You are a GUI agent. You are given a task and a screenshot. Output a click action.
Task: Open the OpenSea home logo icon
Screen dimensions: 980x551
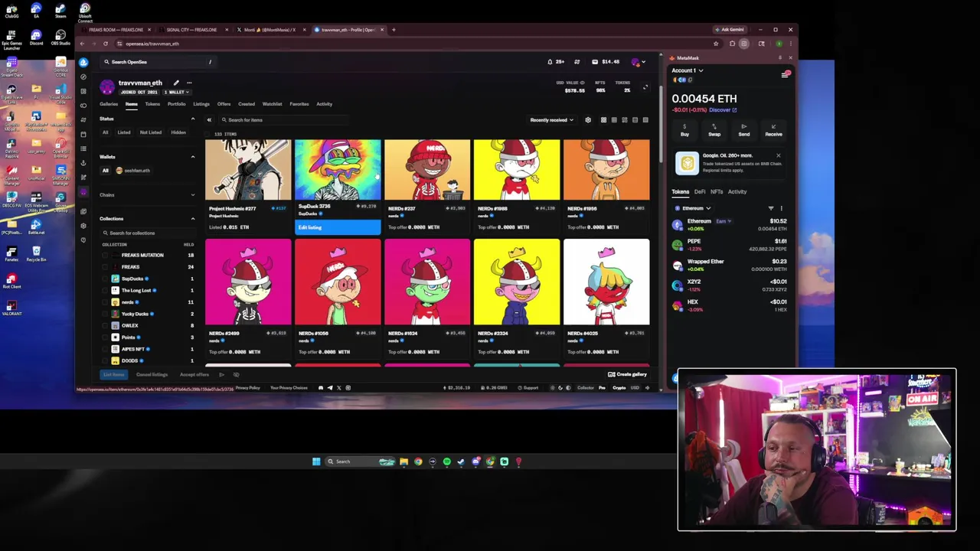[x=83, y=62]
